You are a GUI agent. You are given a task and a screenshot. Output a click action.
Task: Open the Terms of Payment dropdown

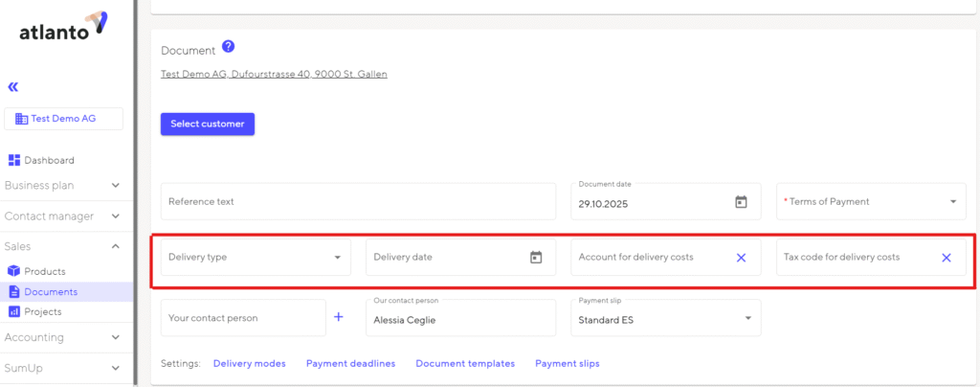coord(952,202)
